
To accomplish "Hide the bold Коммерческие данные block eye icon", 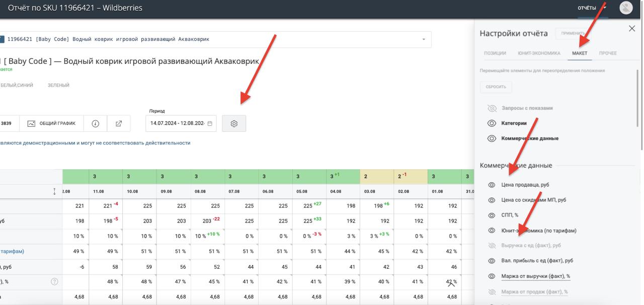I will (x=492, y=138).
